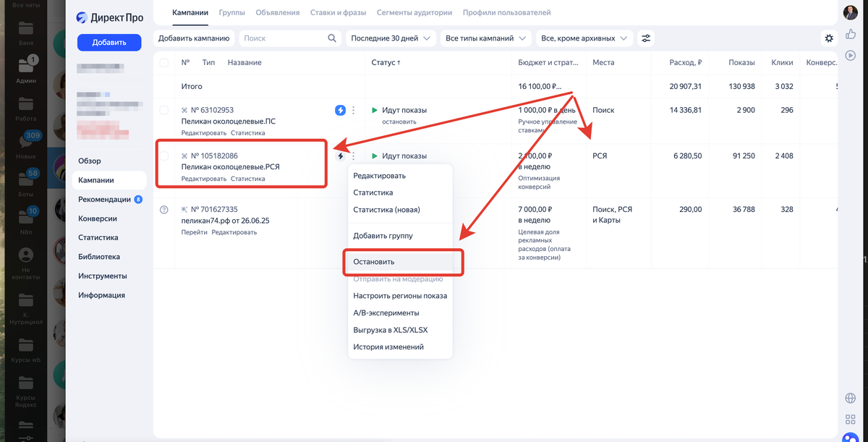The height and width of the screenshot is (442, 868).
Task: Click the user avatar in right sidebar
Action: click(x=851, y=13)
